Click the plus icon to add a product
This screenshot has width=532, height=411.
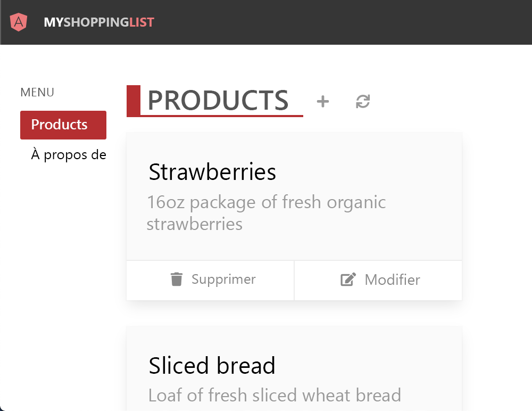(322, 101)
